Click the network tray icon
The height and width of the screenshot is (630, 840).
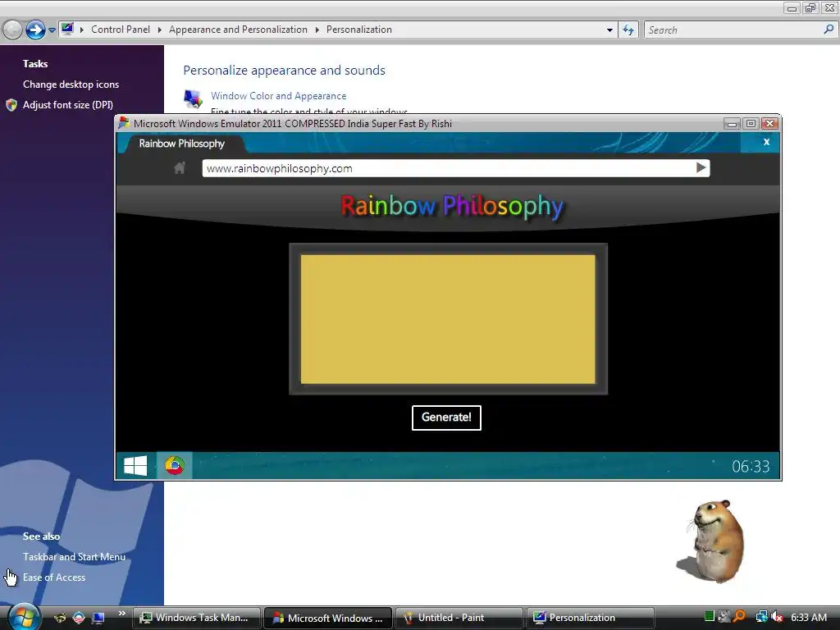pos(761,617)
